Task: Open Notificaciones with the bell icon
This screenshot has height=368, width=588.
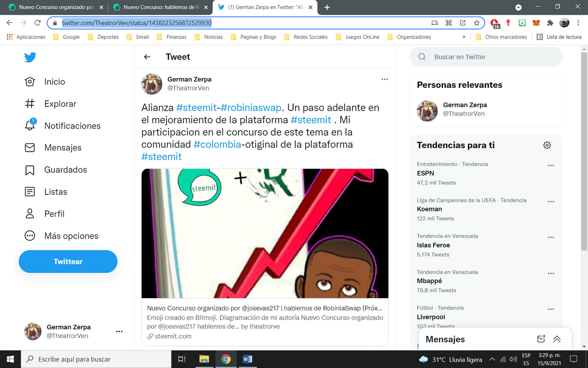Action: click(62, 126)
